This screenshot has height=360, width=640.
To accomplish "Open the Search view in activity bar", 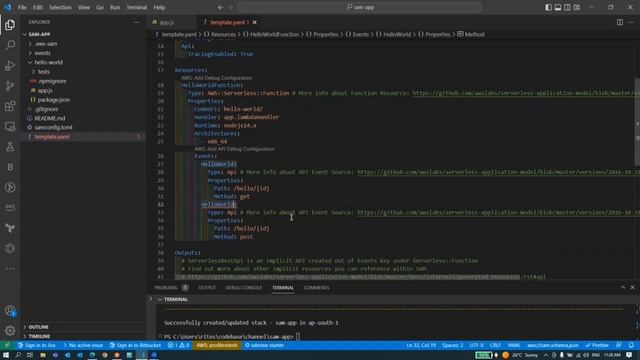I will (x=10, y=45).
